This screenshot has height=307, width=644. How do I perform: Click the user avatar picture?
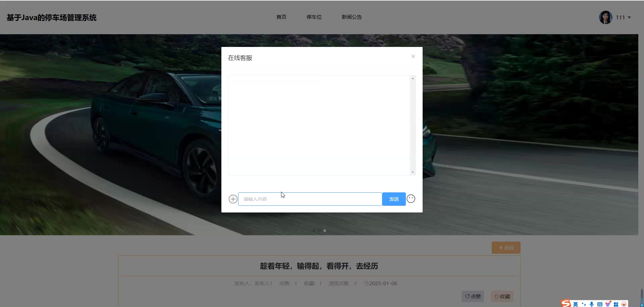[x=605, y=17]
